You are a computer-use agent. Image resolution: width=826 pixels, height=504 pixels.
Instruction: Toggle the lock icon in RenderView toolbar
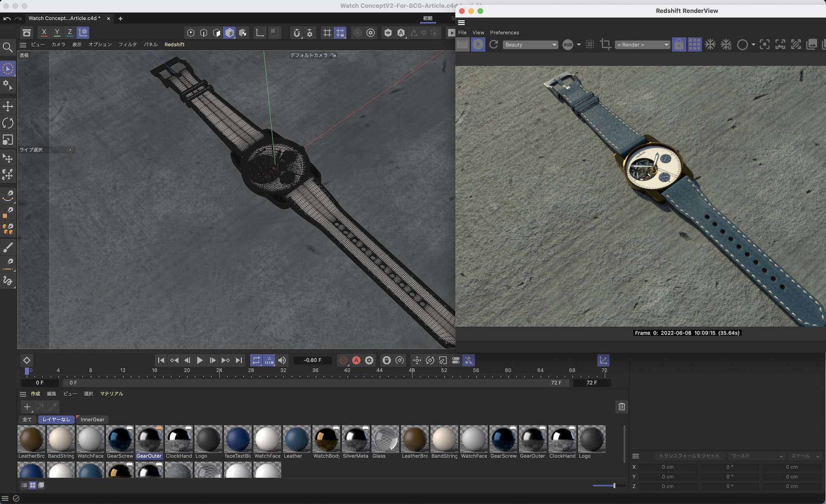[x=679, y=45]
